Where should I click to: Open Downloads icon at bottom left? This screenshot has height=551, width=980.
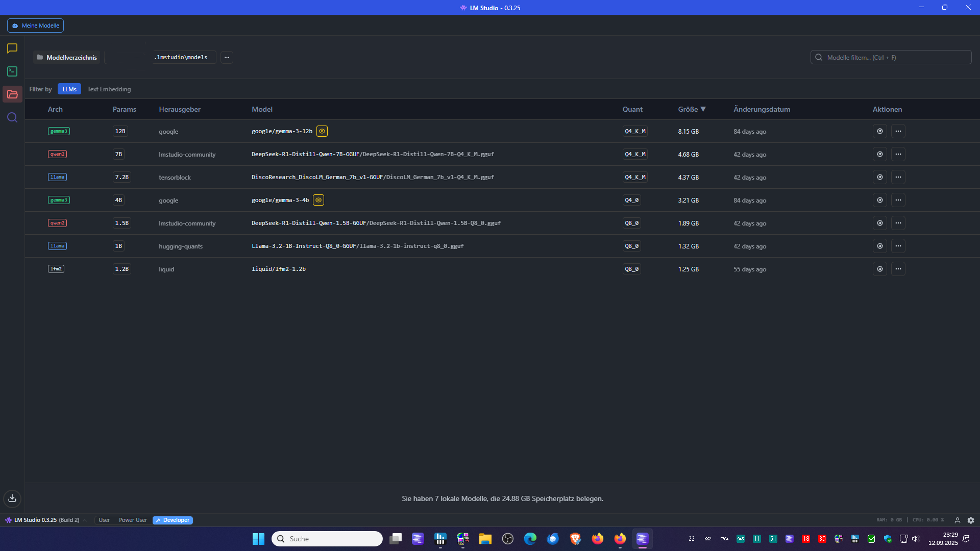click(12, 498)
